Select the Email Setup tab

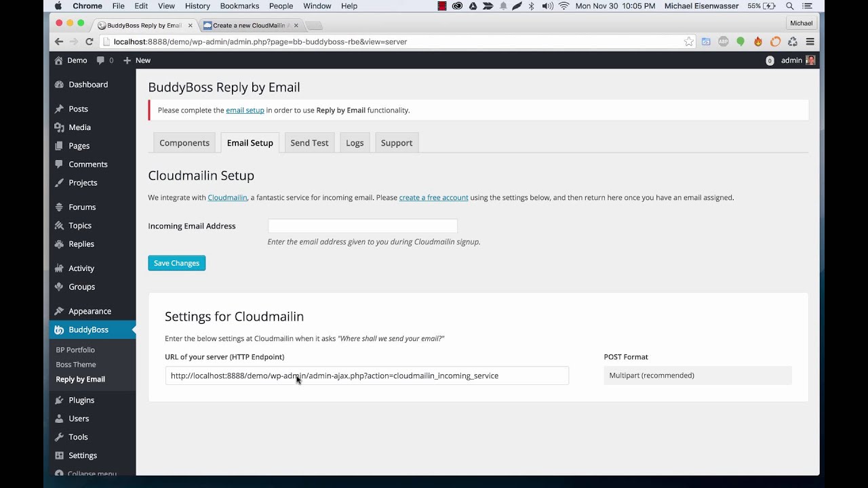click(x=250, y=143)
